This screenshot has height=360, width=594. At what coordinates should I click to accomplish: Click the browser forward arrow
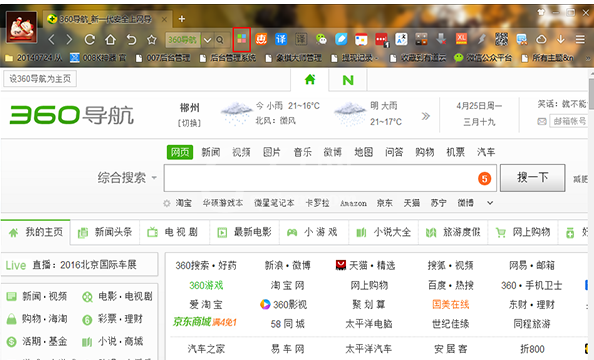coord(69,39)
